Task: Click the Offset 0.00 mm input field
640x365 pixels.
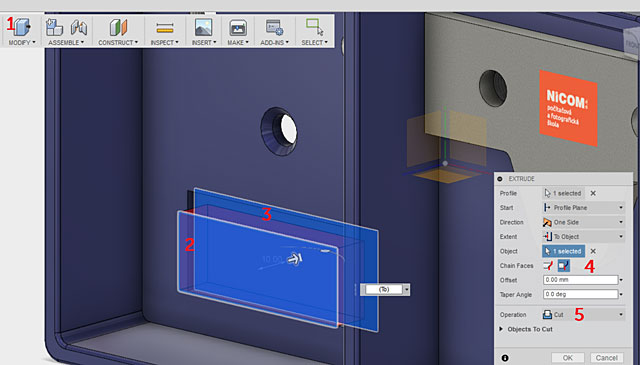Action: (x=580, y=280)
